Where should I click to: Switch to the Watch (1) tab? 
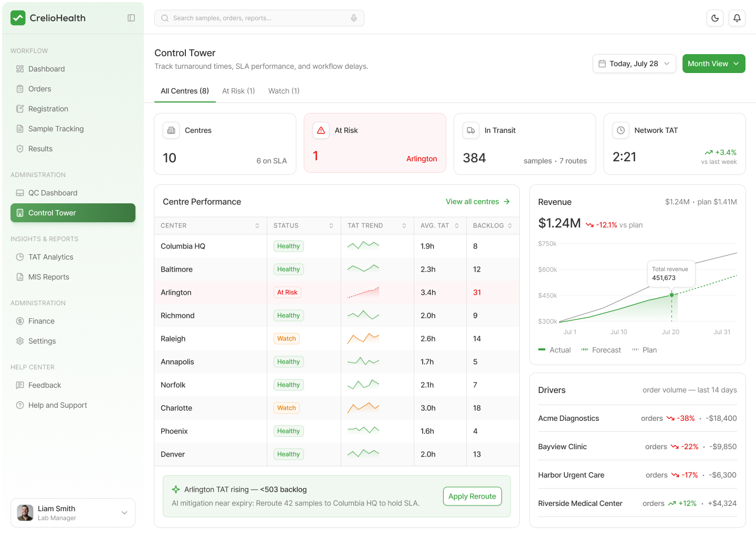[x=284, y=91]
